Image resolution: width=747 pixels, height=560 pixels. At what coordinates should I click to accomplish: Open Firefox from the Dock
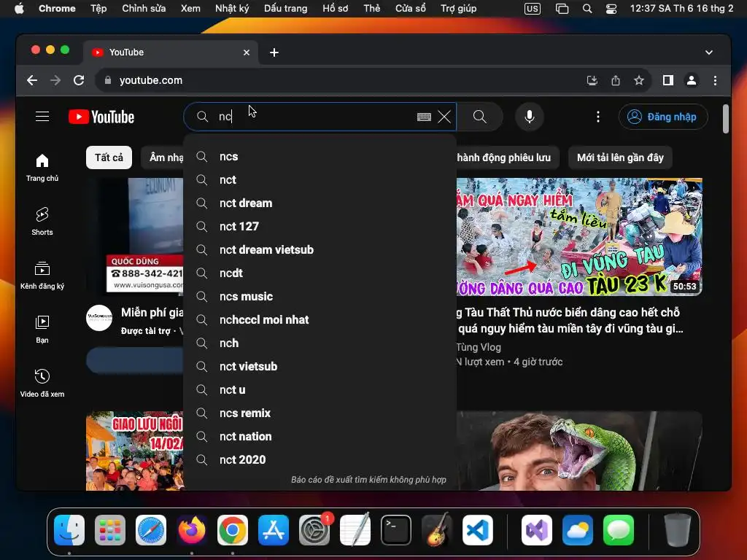coord(192,530)
